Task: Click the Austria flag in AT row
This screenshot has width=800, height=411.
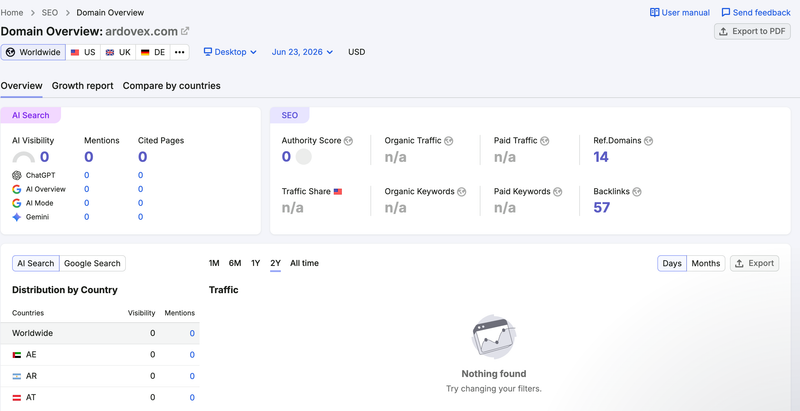Action: coord(17,398)
